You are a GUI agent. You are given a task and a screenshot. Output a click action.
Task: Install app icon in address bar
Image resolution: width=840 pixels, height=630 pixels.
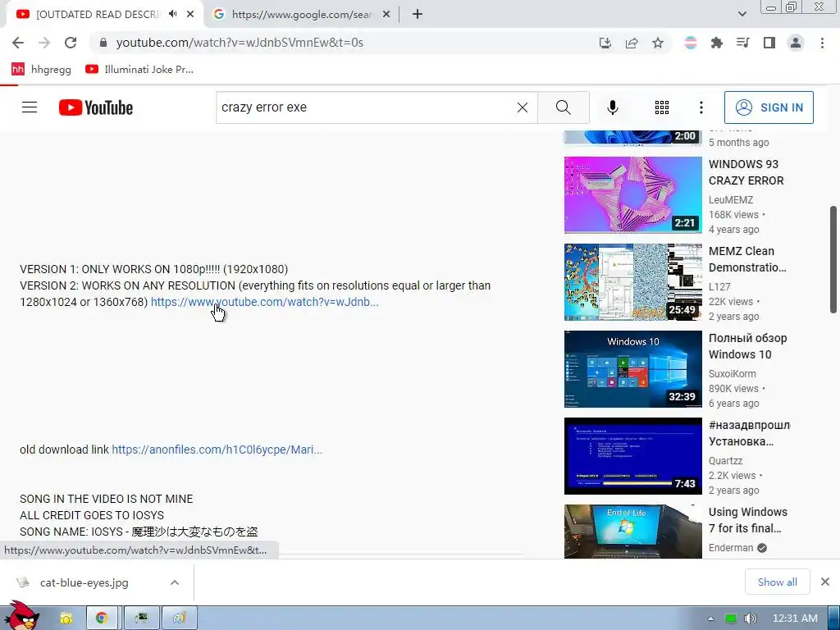pyautogui.click(x=605, y=43)
